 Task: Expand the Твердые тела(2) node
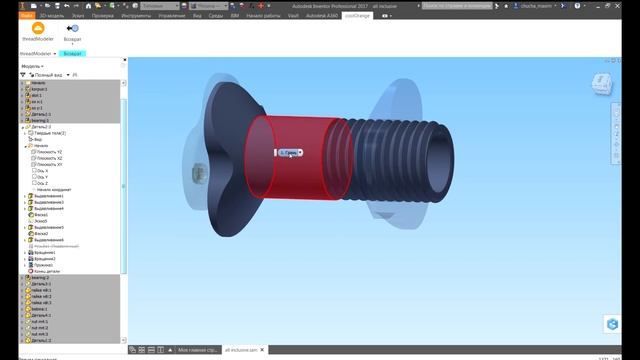pos(25,133)
